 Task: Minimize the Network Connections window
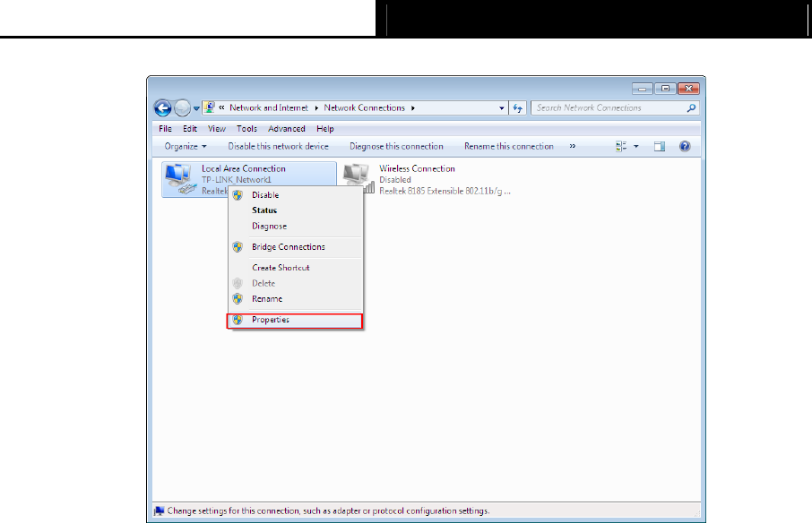click(x=642, y=89)
